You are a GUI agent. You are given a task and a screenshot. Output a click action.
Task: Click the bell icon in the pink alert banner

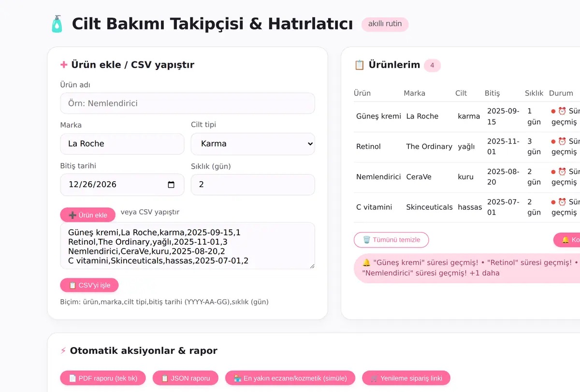point(366,262)
